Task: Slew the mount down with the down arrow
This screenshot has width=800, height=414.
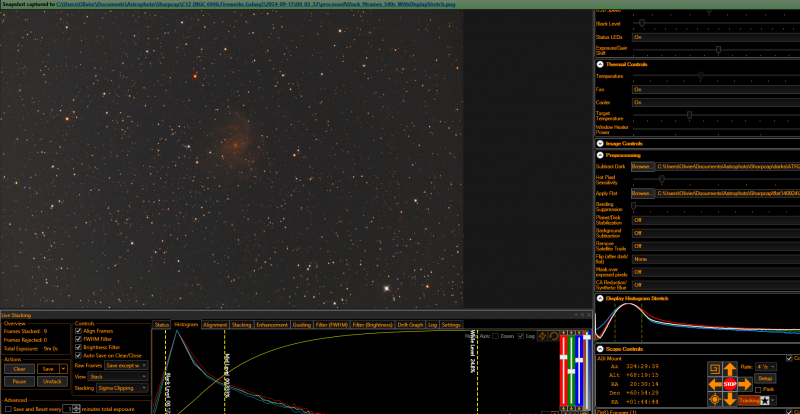Action: point(730,400)
